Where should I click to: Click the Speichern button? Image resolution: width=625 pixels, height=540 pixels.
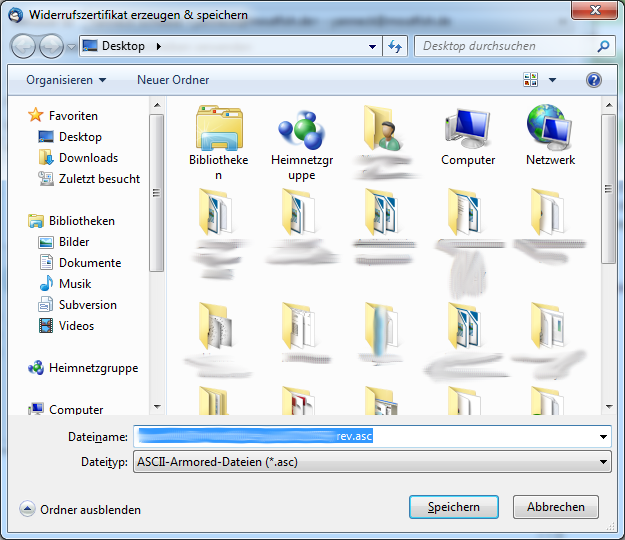[453, 507]
